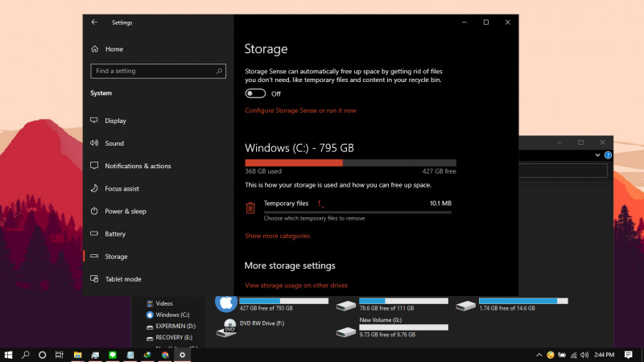Show hidden system tray icons

point(539,355)
